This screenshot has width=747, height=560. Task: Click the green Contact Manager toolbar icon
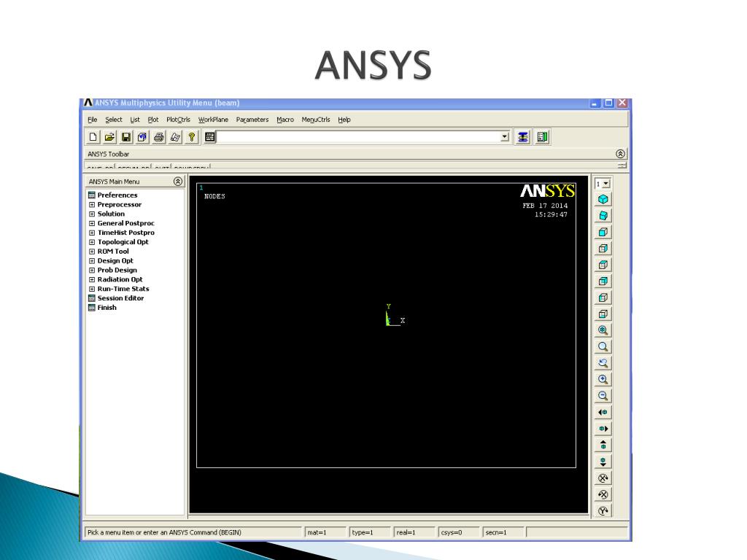(x=542, y=137)
